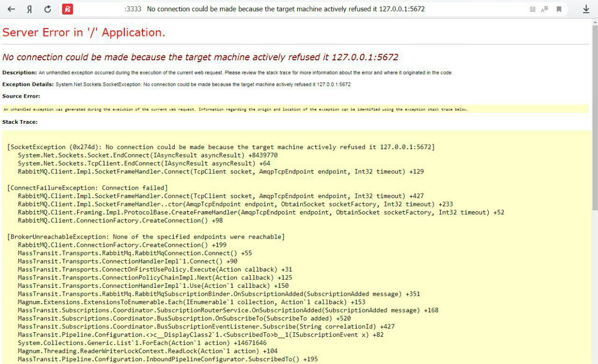This screenshot has height=364, width=598.
Task: Click ConnectionHandlerImpl`1.Connect() +90 line
Action: point(128,261)
